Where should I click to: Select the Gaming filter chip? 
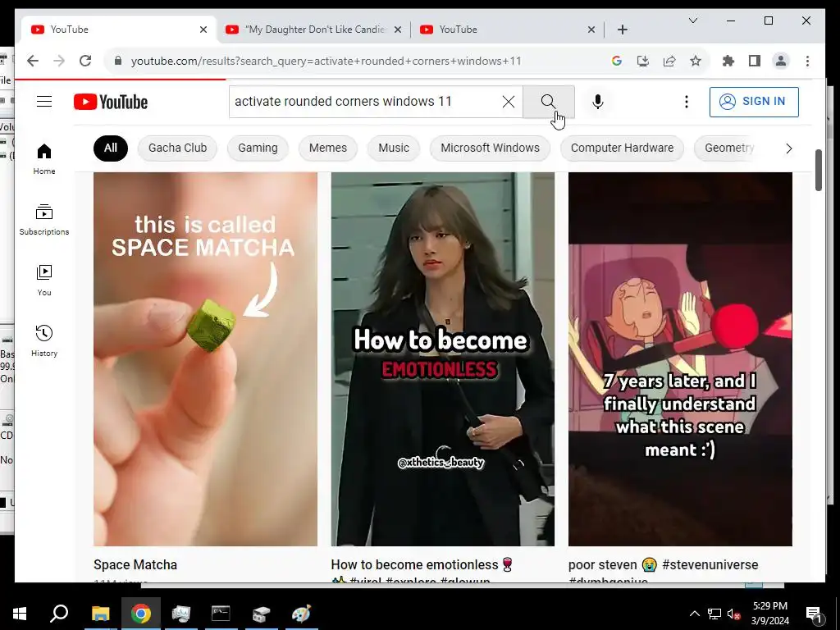(x=258, y=148)
